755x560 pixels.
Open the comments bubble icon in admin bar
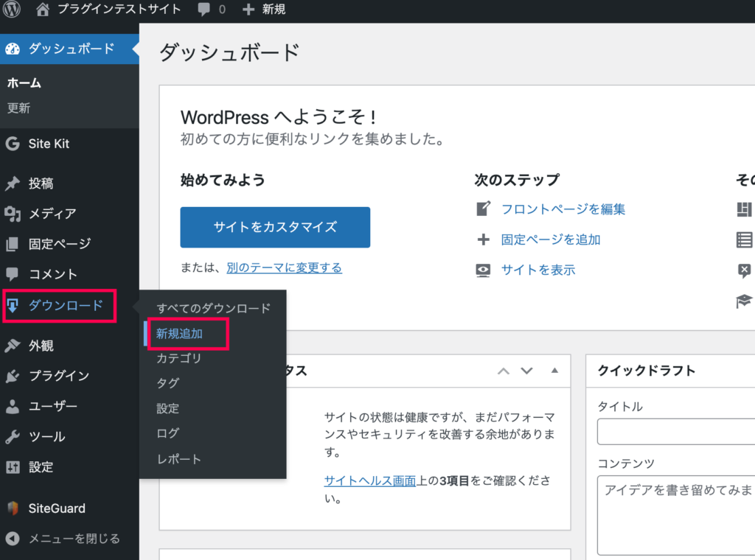(x=204, y=9)
